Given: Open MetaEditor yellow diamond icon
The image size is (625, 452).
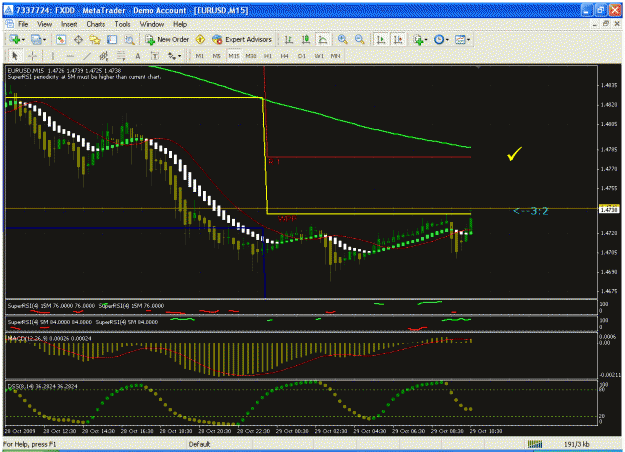Looking at the screenshot, I should tap(200, 39).
